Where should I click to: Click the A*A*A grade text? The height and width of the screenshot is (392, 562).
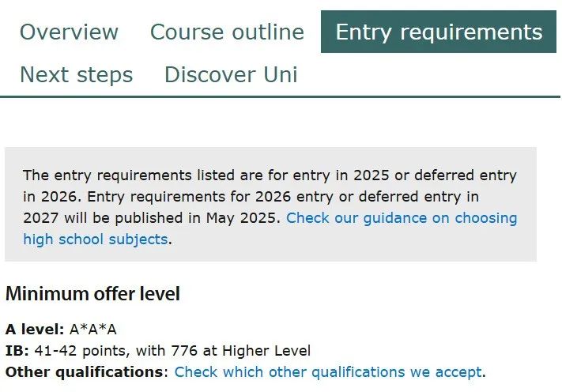(92, 329)
